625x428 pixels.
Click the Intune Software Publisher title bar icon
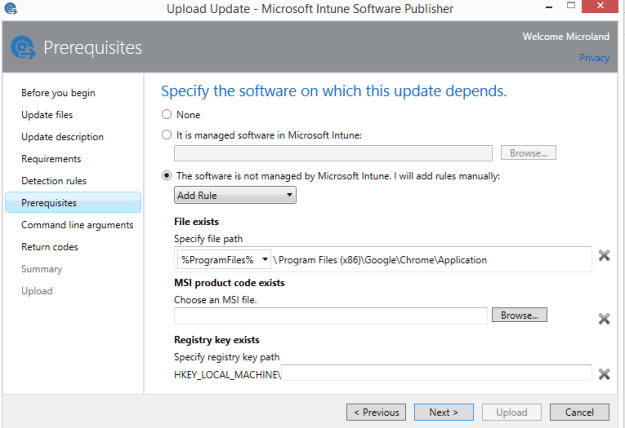[x=11, y=8]
